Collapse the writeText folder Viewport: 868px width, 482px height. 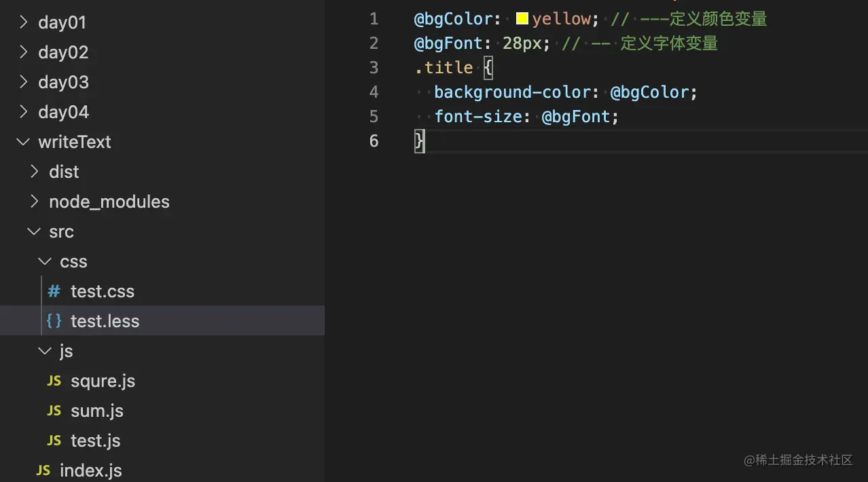click(24, 142)
